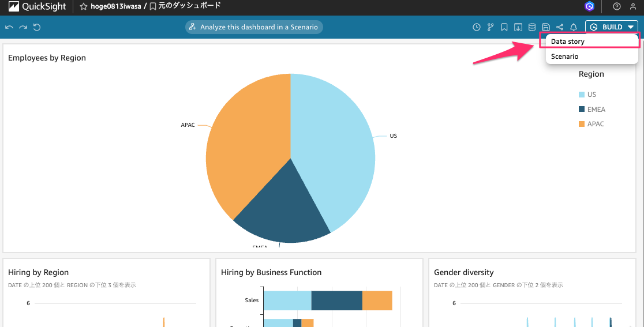Select US in the Region legend

coord(587,95)
